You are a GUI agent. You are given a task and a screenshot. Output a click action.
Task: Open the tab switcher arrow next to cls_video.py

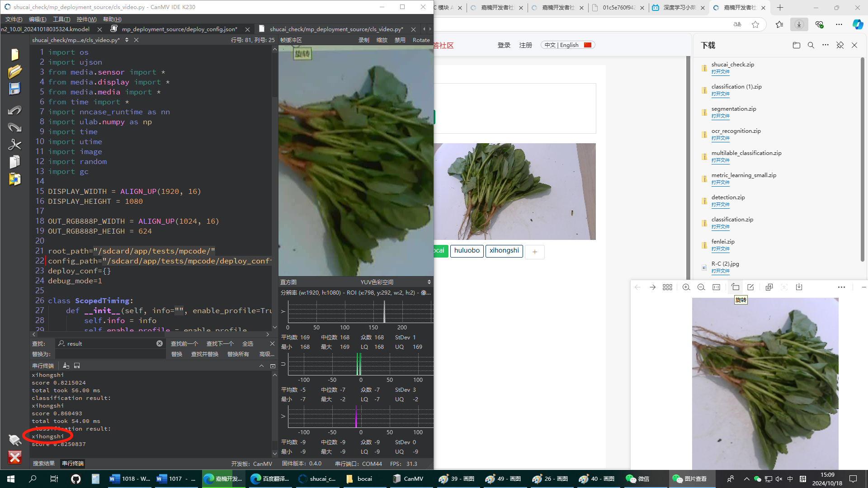pyautogui.click(x=126, y=40)
